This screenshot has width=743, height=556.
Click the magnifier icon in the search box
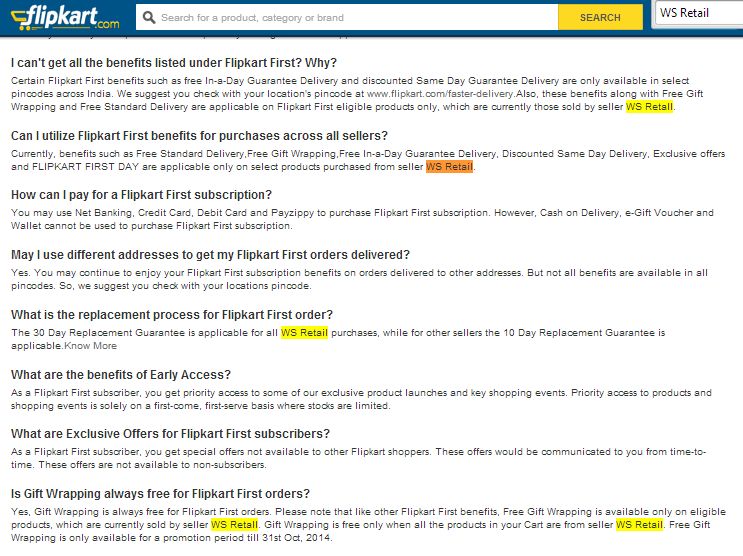tap(148, 17)
